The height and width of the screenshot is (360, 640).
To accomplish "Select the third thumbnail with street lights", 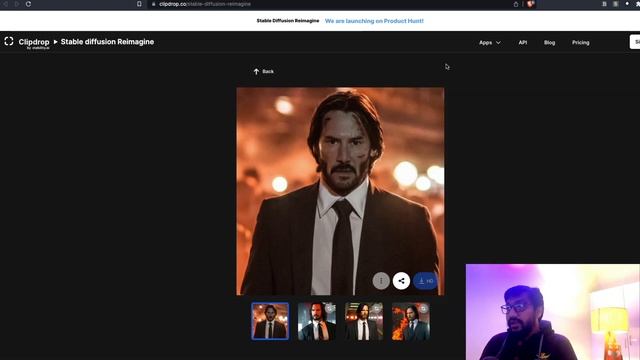I will click(x=364, y=321).
